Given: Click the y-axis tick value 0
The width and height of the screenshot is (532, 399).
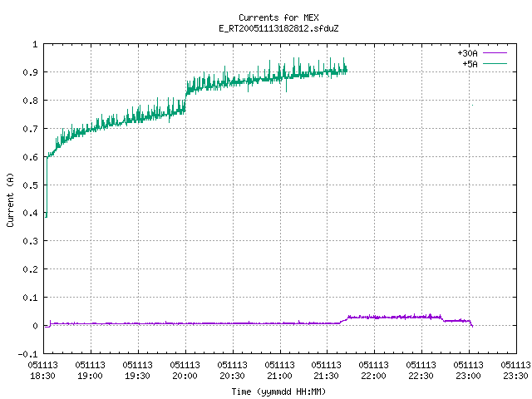Looking at the screenshot, I should 35,326.
